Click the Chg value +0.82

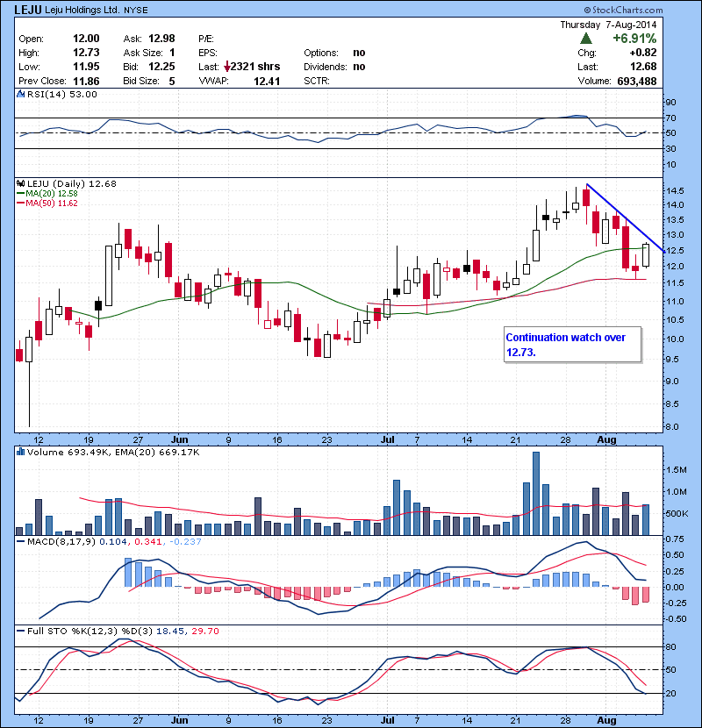click(643, 53)
